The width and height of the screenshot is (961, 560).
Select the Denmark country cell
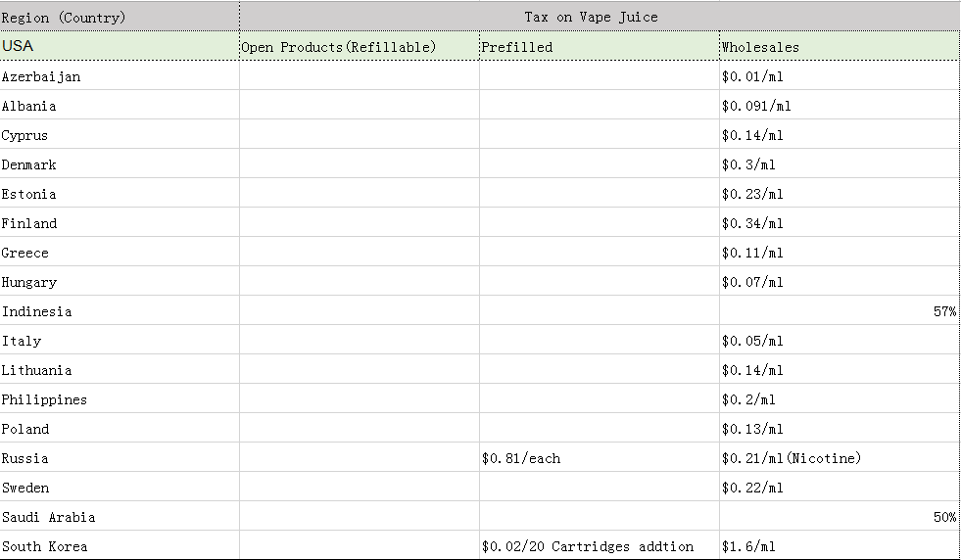coord(120,164)
